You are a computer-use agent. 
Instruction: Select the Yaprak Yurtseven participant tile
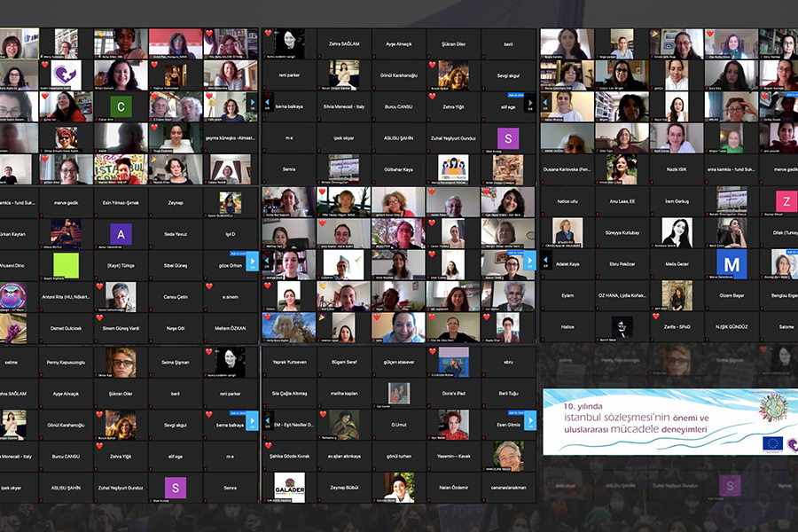(289, 362)
